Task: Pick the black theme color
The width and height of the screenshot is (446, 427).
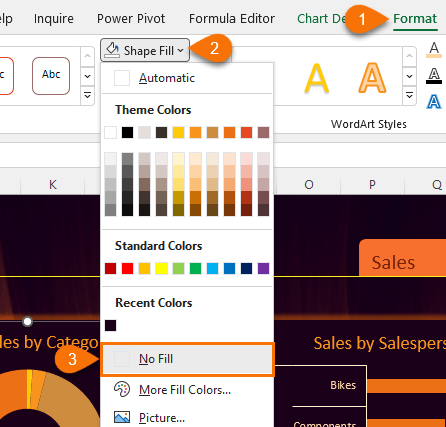Action: (127, 132)
